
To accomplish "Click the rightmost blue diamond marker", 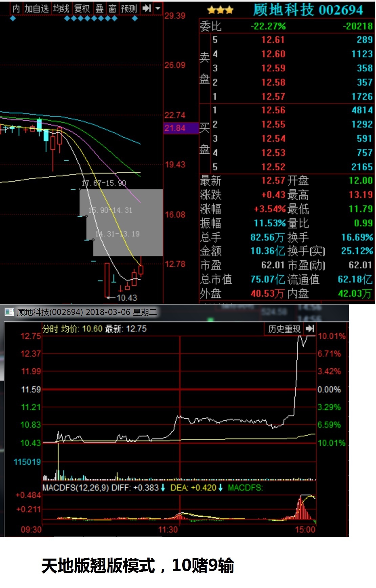I will click(135, 18).
